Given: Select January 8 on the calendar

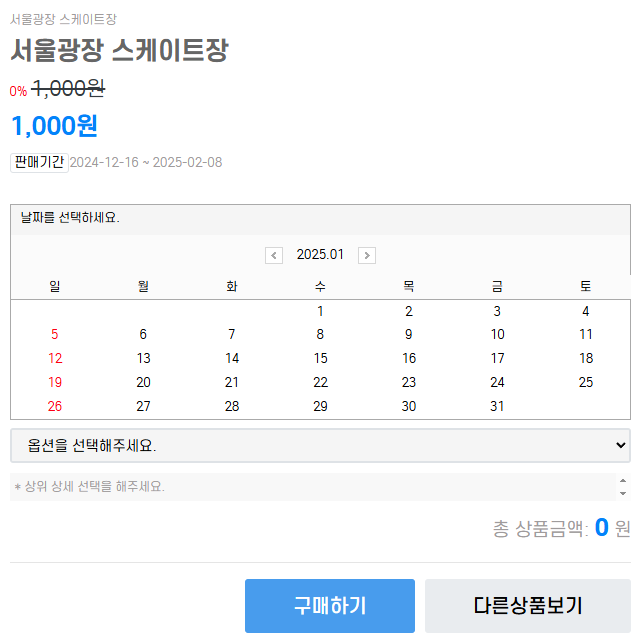Looking at the screenshot, I should [320, 335].
